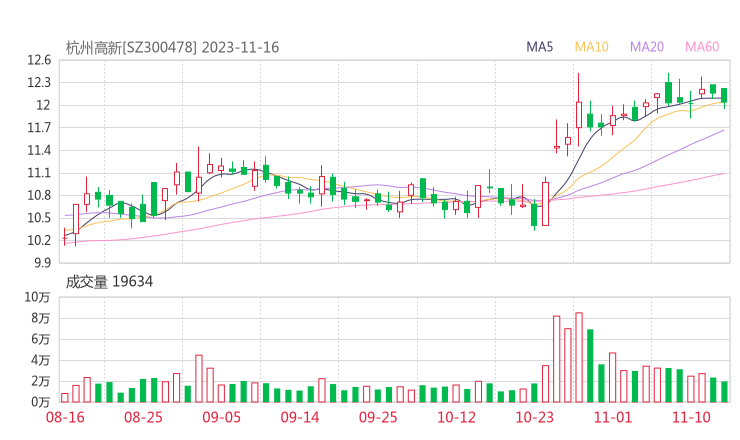Click the 0万 volume axis label
Screen dimensions: 740x440
point(41,402)
